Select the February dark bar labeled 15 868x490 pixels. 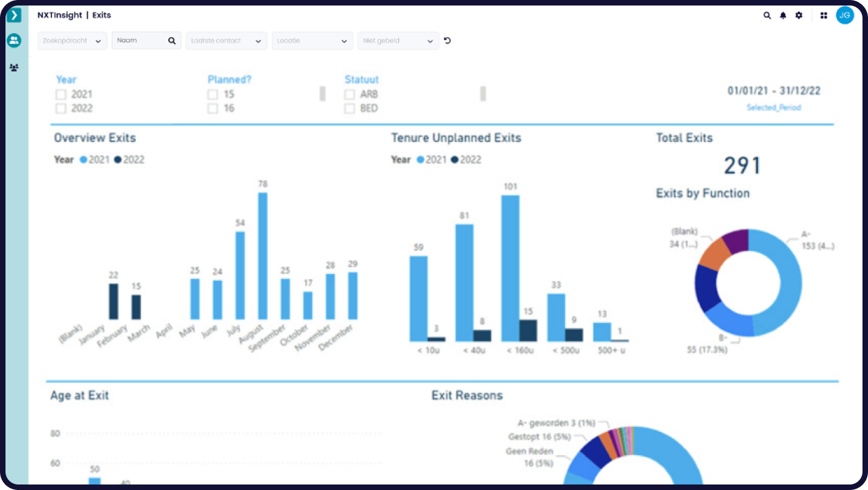pos(136,307)
